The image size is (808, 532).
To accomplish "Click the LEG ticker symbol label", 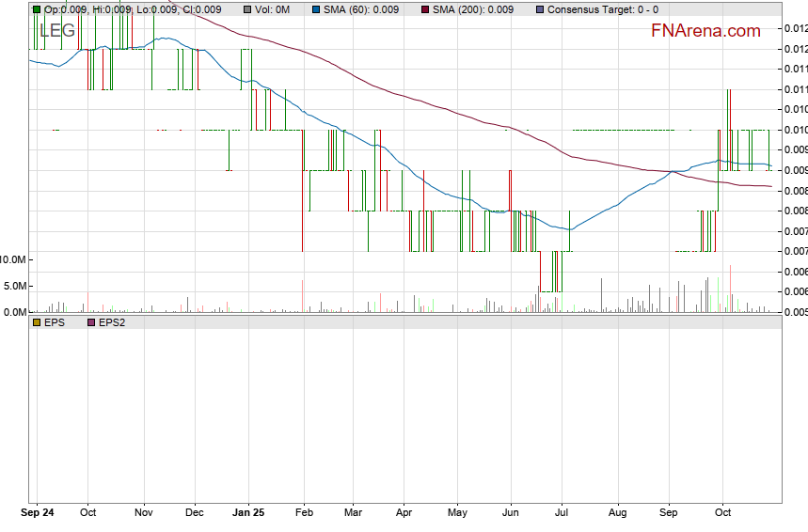I will click(57, 31).
